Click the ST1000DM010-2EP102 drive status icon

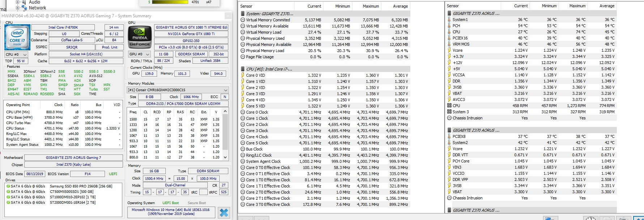[x=8, y=197]
